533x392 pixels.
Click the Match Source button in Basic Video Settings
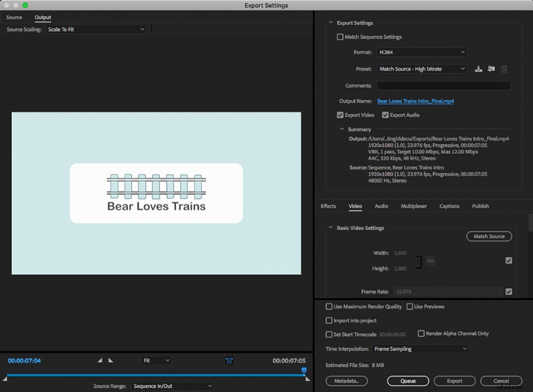click(x=488, y=236)
